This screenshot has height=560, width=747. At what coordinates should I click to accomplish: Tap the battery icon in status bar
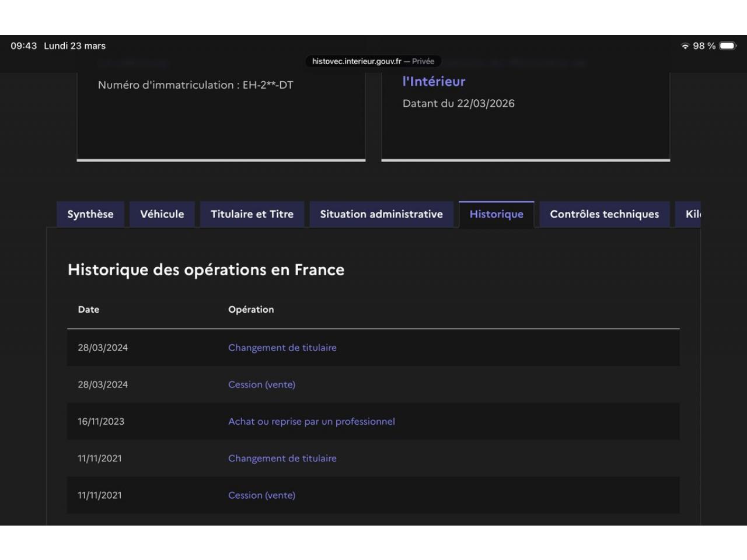728,46
